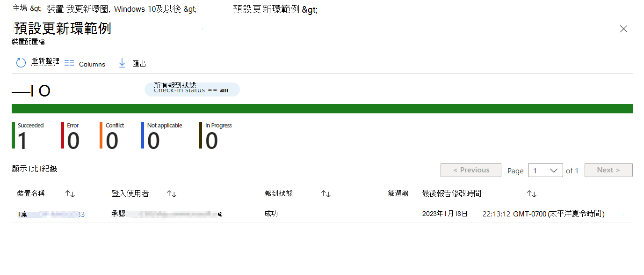The width and height of the screenshot is (644, 275).
Task: Click the 成功 status cell
Action: tap(271, 214)
